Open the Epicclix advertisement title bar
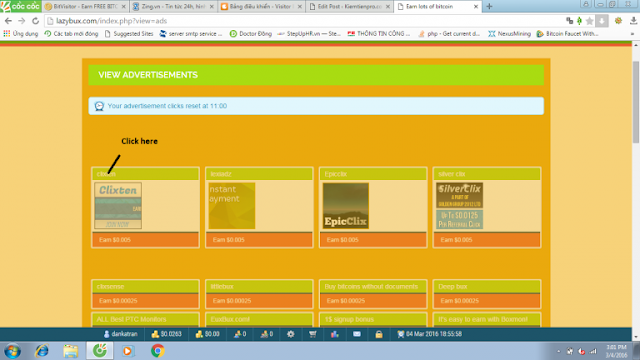 [373, 174]
